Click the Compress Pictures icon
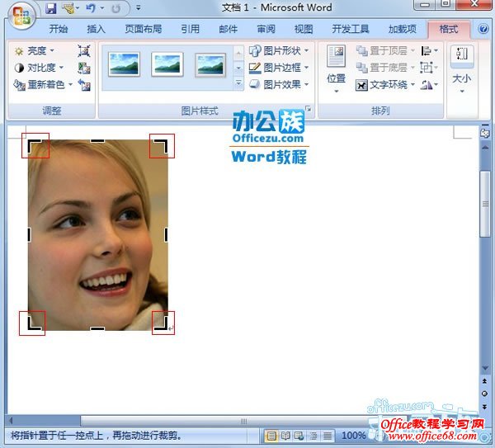 83,51
